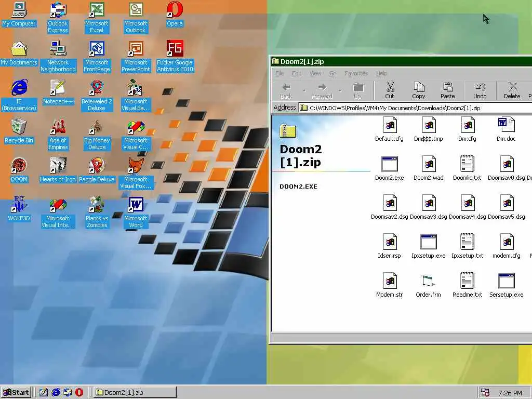Screen dimensions: 532x399
Task: Select the Doom2.exe file
Action: [389, 168]
